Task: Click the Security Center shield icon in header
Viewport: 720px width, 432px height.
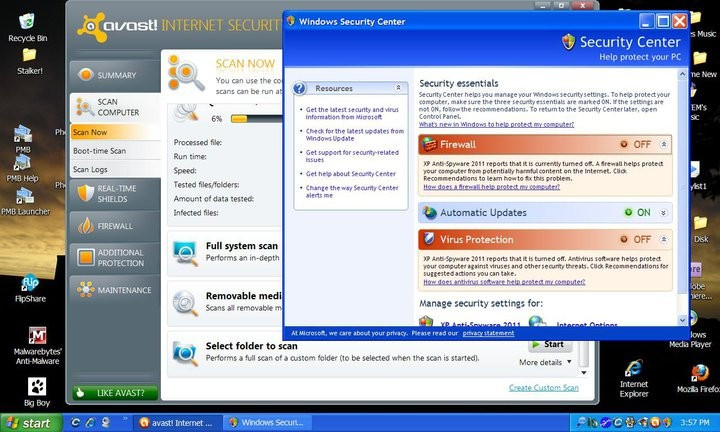Action: [x=568, y=42]
